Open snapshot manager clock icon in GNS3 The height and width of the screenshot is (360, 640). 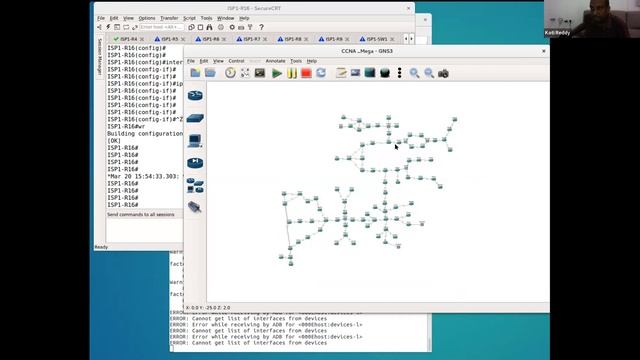coord(230,73)
